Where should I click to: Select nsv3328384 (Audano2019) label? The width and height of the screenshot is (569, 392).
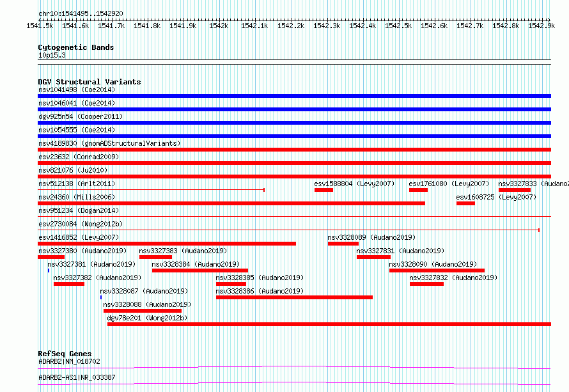point(196,264)
